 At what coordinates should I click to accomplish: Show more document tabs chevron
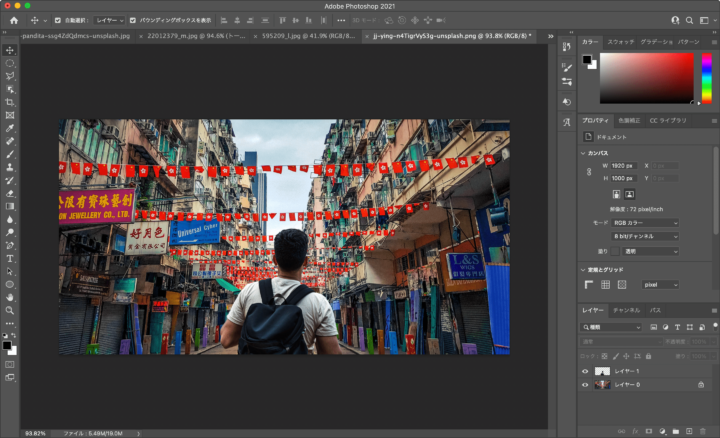(x=551, y=36)
